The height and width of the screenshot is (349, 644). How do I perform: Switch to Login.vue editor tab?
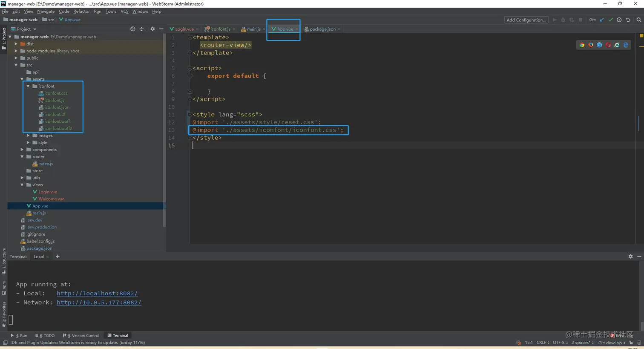click(184, 29)
